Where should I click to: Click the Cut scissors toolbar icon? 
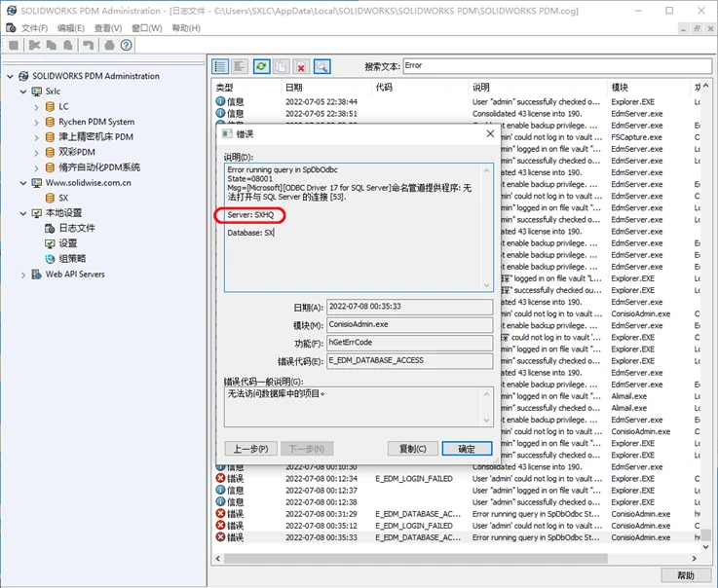(x=35, y=45)
